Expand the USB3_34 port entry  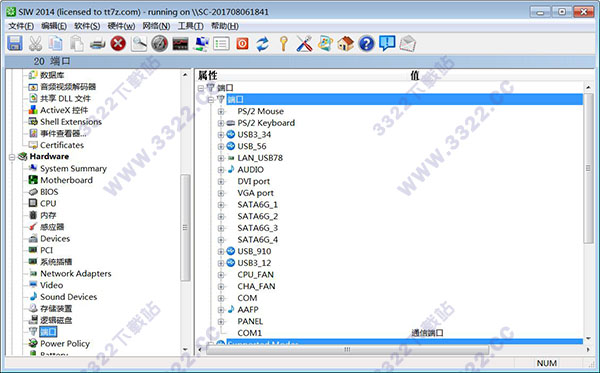[x=221, y=135]
